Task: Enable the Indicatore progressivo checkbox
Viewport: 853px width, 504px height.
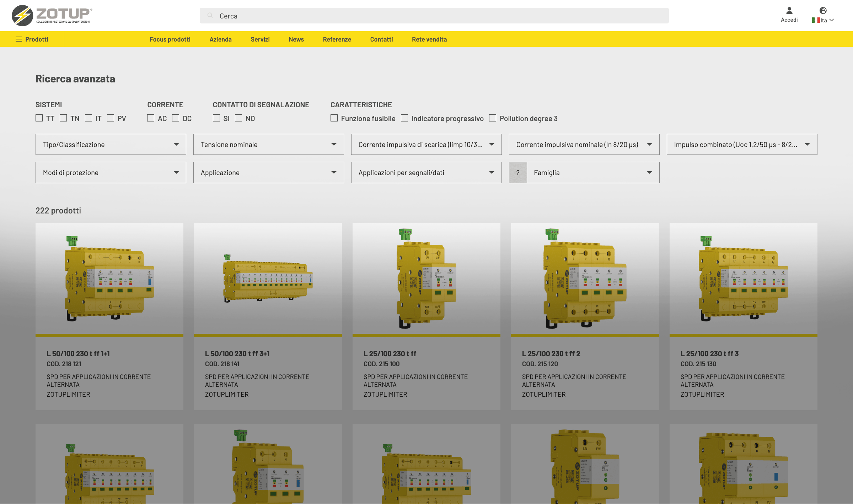Action: [x=404, y=118]
